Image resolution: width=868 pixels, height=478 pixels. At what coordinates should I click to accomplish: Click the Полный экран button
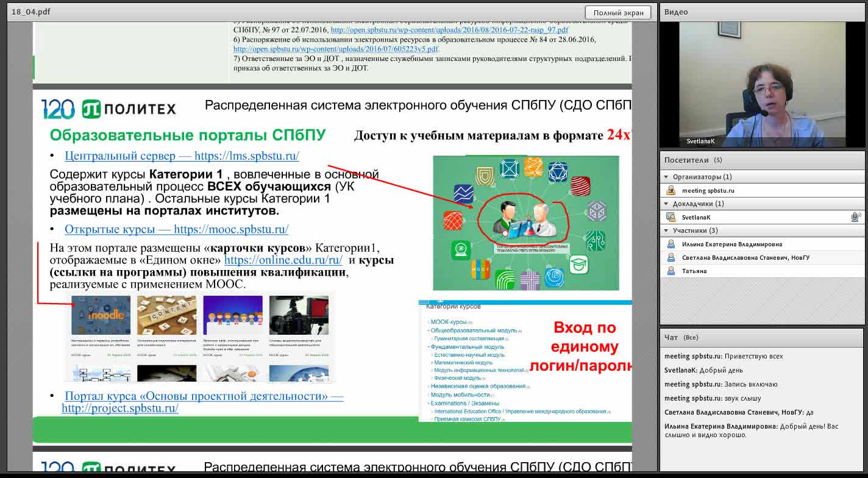tap(618, 12)
